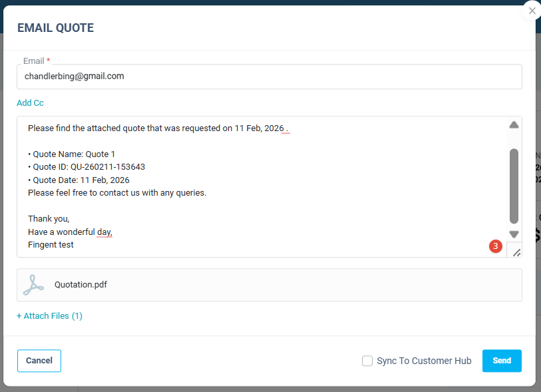Place cursor on the Quote ID line
541x392 pixels.
coord(87,167)
